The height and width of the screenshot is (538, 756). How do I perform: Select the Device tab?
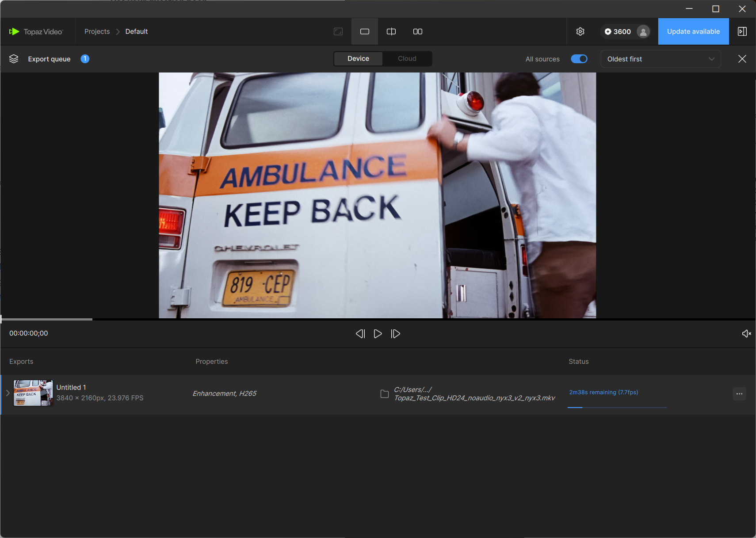358,58
